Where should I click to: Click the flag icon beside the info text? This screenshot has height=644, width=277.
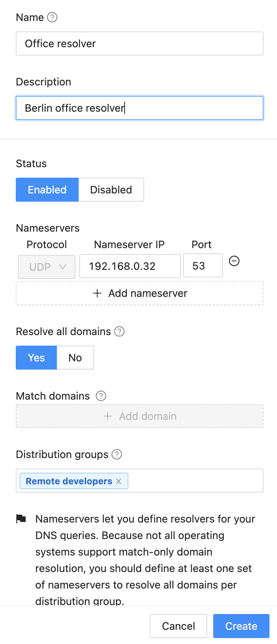pos(21,519)
